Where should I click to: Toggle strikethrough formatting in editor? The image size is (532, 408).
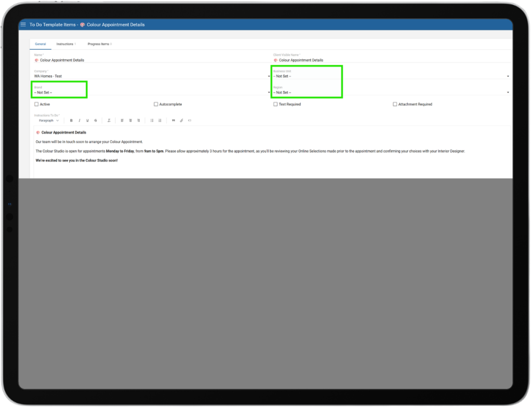click(96, 120)
